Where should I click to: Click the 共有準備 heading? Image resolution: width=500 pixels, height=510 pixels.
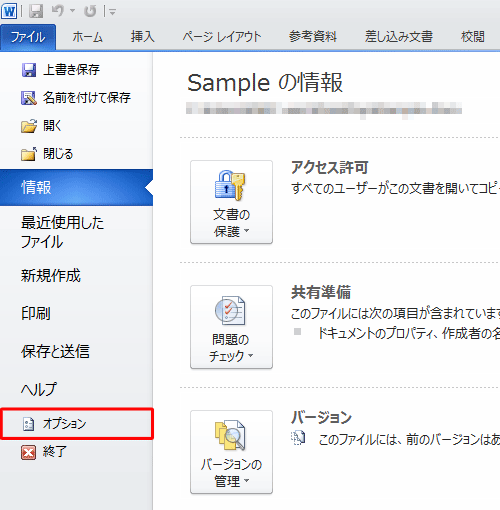coord(321,292)
